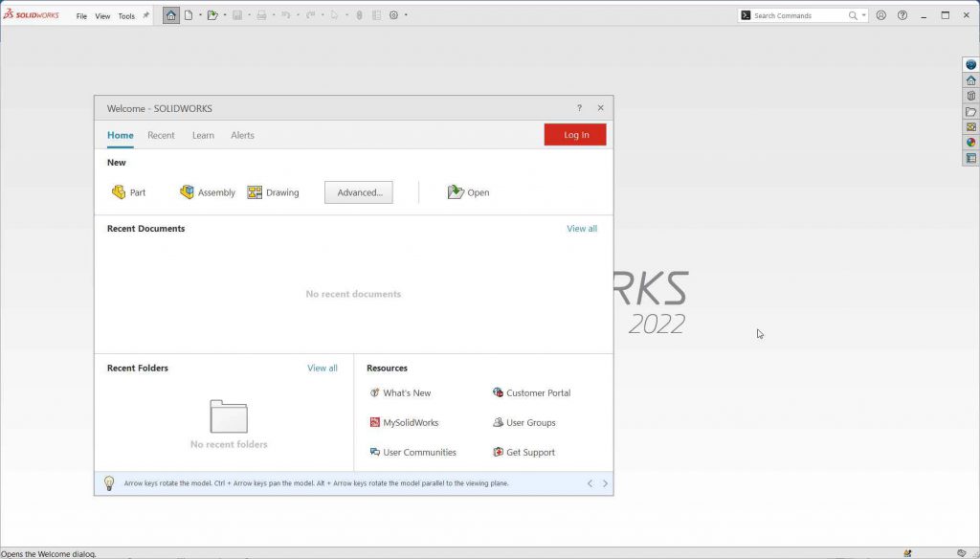Open What's New resource link
This screenshot has width=980, height=559.
tap(401, 392)
